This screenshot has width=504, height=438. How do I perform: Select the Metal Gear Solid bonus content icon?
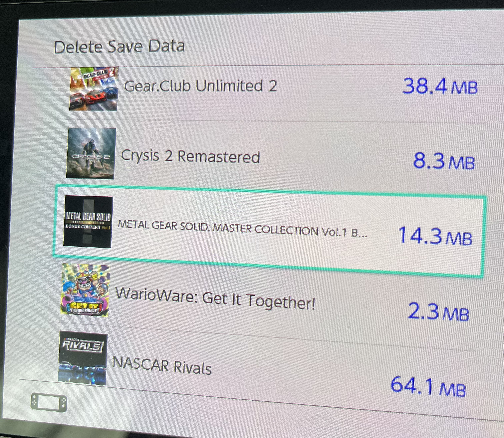coord(88,222)
